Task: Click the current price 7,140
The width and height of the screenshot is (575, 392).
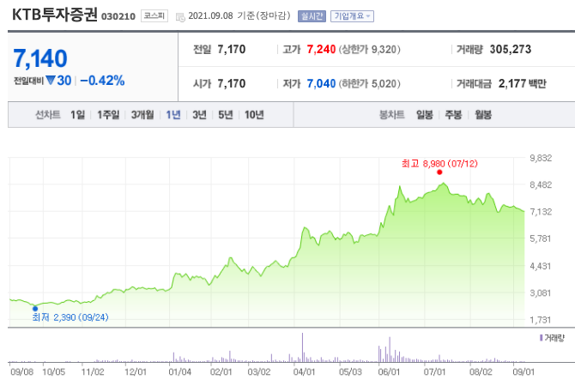Action: pyautogui.click(x=40, y=58)
